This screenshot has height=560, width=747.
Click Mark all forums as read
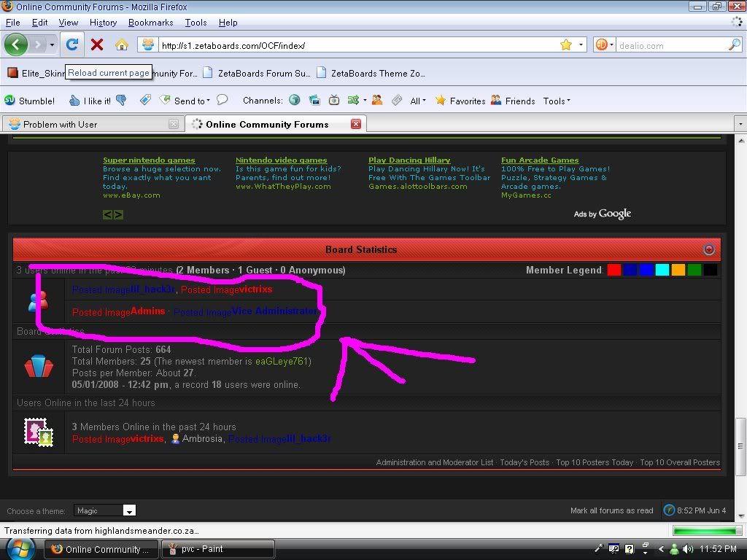(611, 510)
